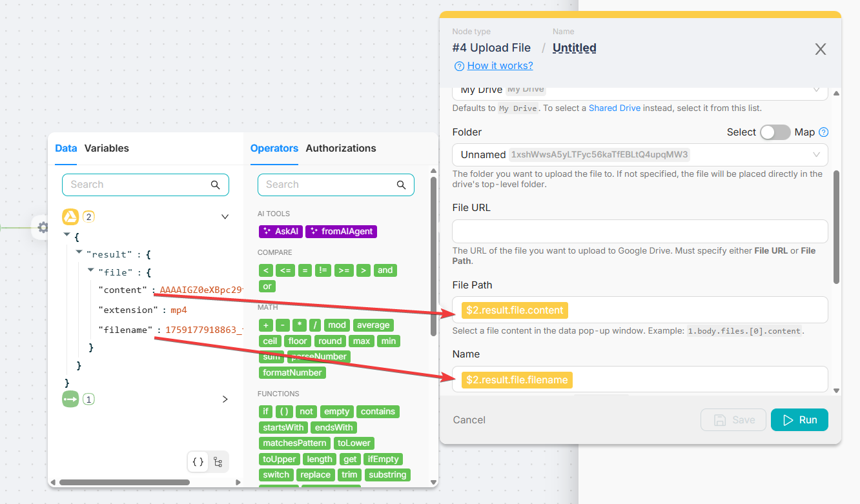
Task: Switch to raw JSON view with {} icon
Action: point(198,461)
